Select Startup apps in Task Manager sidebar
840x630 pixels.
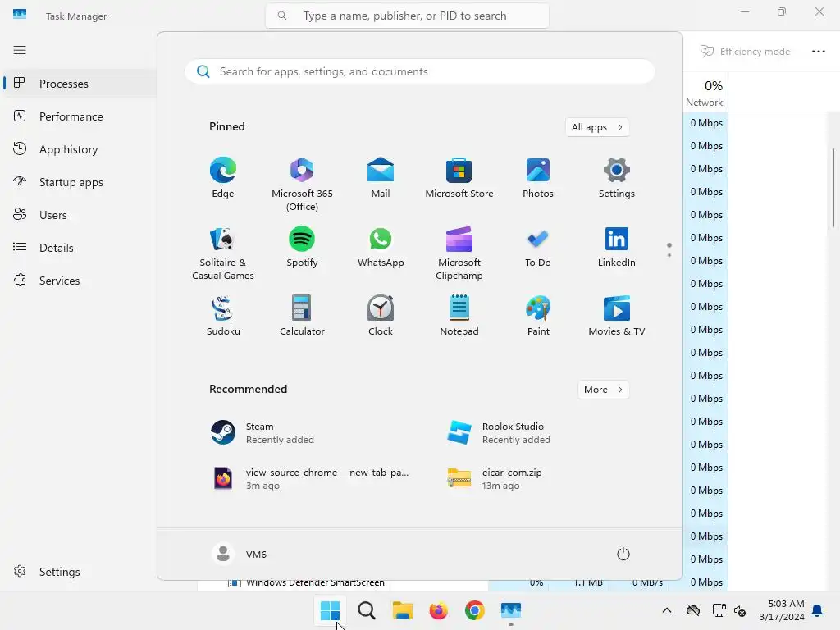(x=80, y=182)
